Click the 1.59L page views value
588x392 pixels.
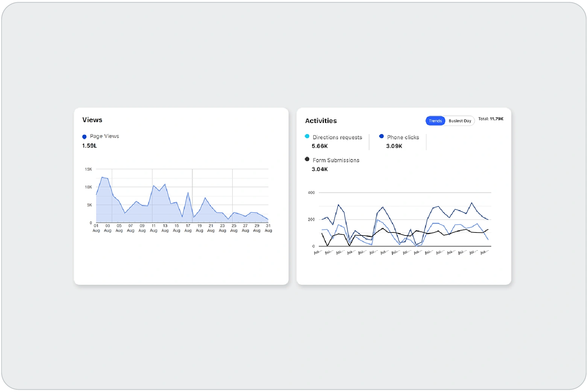tap(90, 146)
